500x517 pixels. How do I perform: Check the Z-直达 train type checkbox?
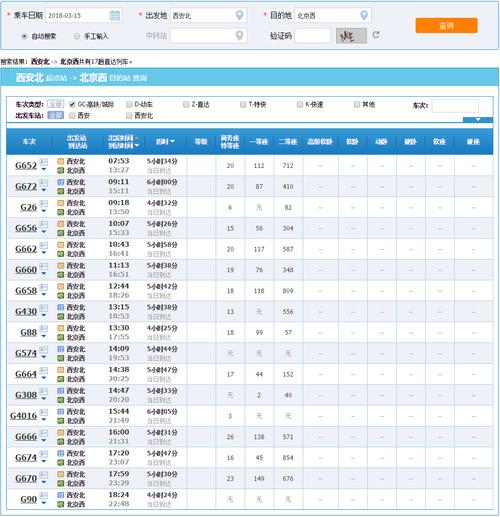coord(186,105)
